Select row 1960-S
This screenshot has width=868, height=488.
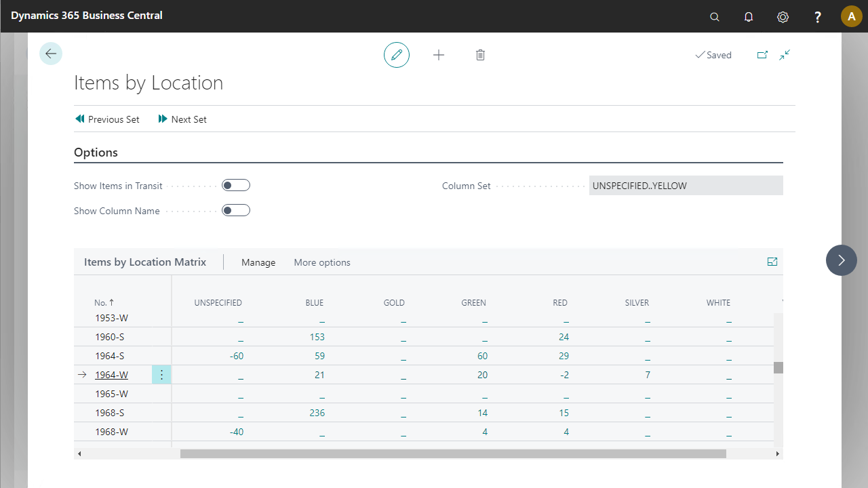tap(110, 337)
